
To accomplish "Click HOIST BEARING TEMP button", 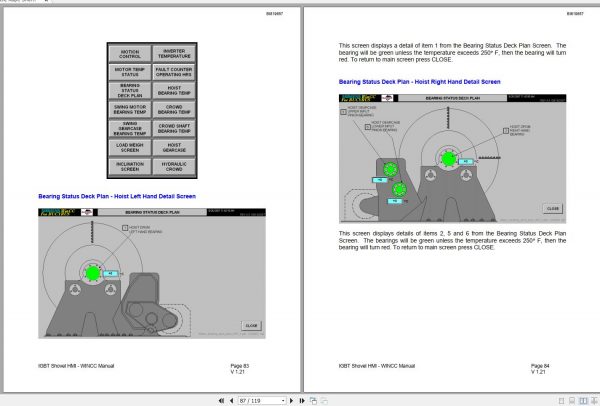I will pyautogui.click(x=174, y=91).
